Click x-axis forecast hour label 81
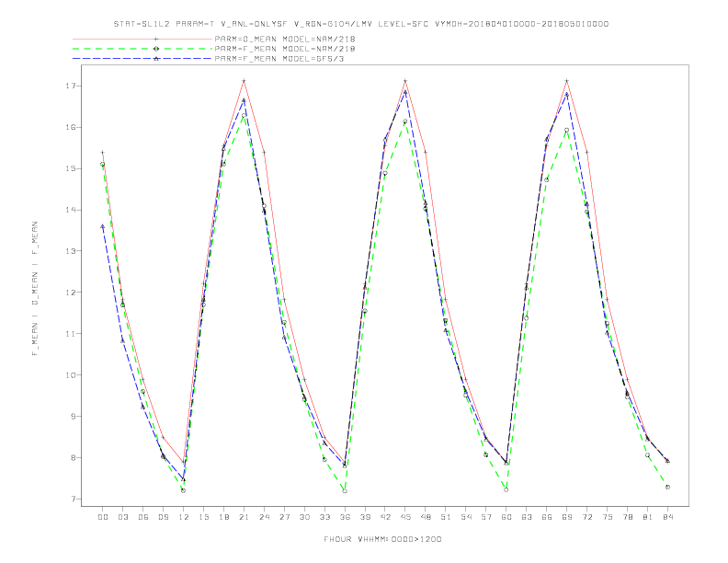Screen dimensions: 728x563 pyautogui.click(x=648, y=517)
